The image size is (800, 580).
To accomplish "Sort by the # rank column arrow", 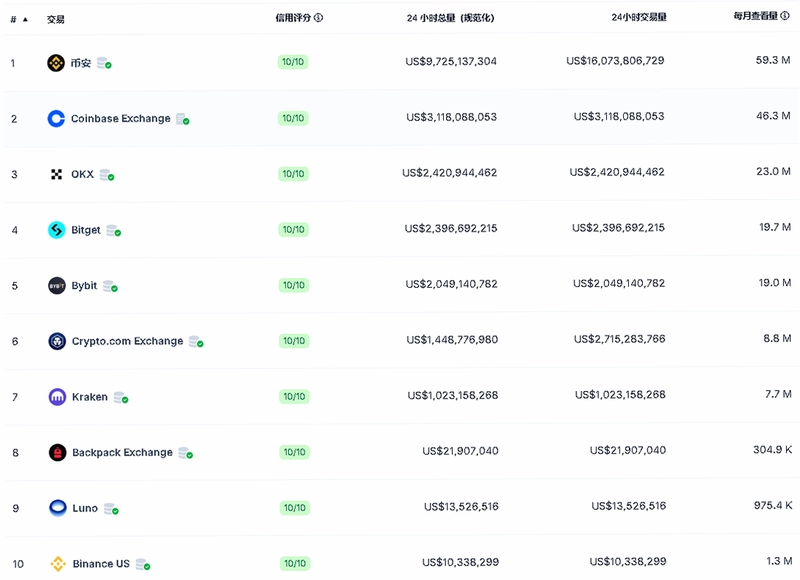I will point(25,19).
